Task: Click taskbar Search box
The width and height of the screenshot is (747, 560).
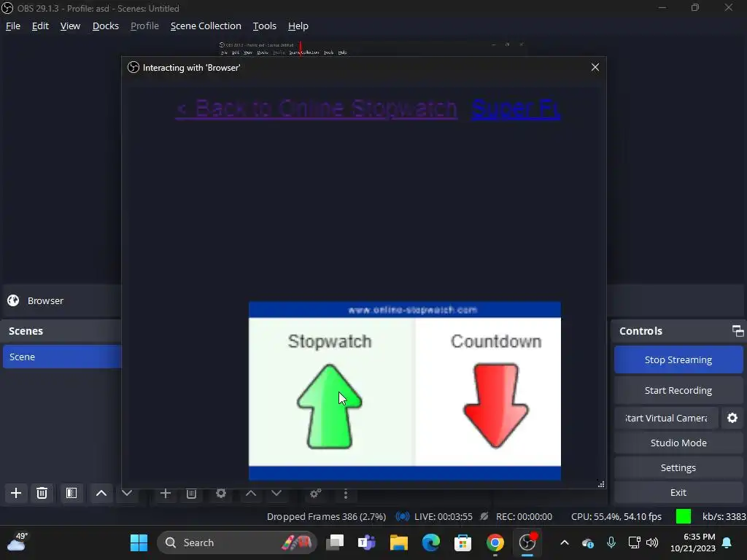Action: point(237,542)
